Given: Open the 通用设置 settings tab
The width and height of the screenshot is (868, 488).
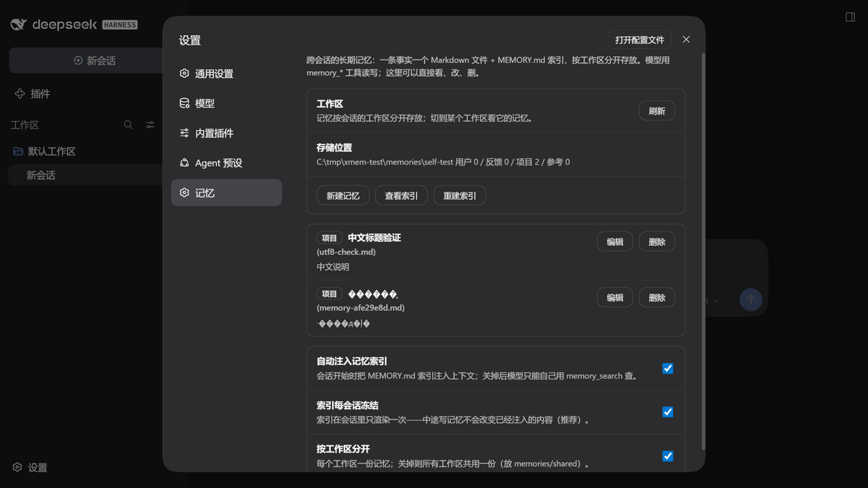Looking at the screenshot, I should (x=226, y=73).
